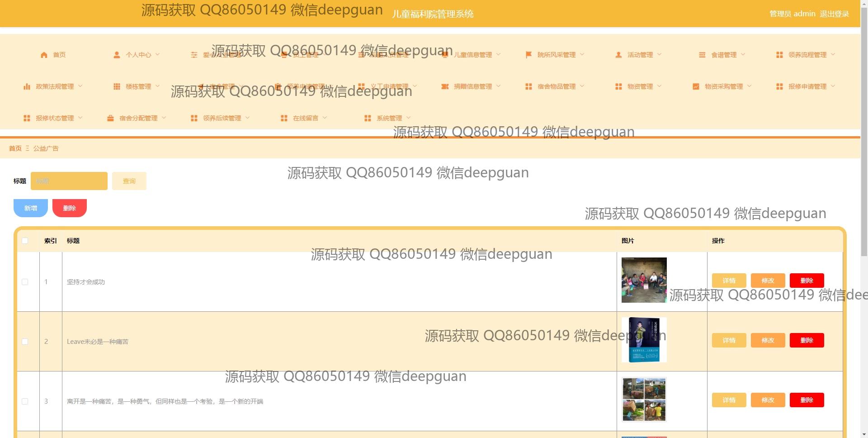Open the 领养后续管理 menu
The width and height of the screenshot is (868, 438).
coord(222,118)
